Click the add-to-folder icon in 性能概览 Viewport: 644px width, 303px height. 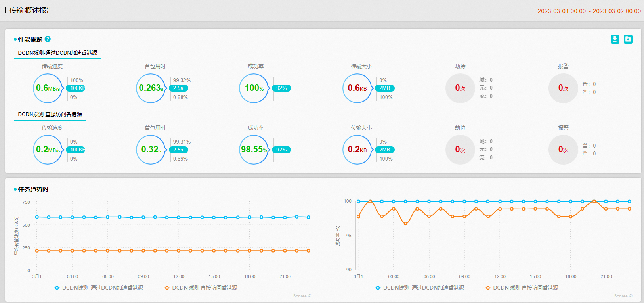tap(628, 39)
